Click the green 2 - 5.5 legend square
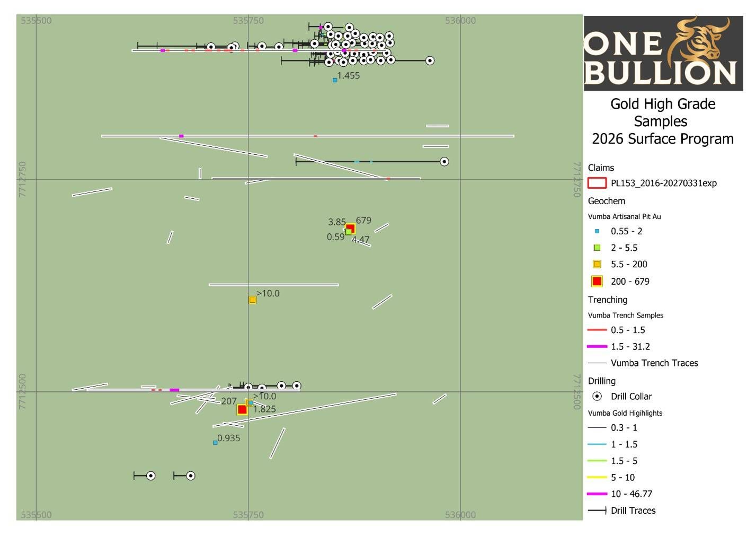This screenshot has width=756, height=535. pyautogui.click(x=597, y=248)
